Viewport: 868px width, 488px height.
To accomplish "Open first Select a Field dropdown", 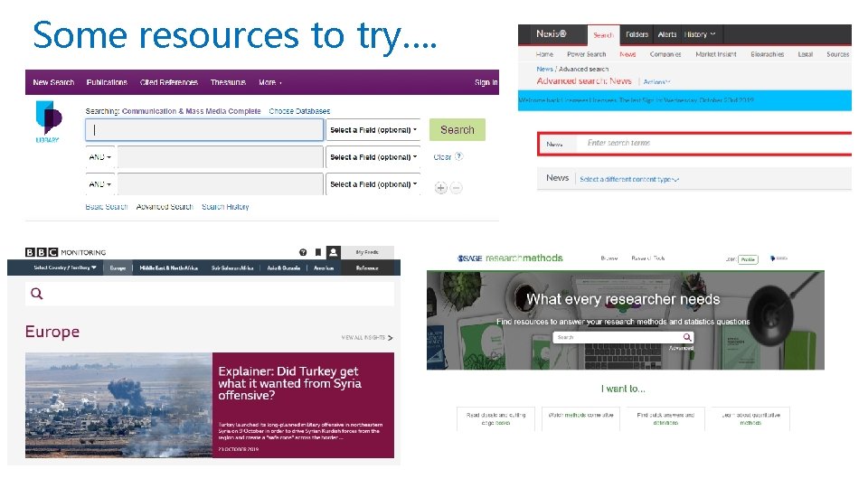I will tap(373, 130).
